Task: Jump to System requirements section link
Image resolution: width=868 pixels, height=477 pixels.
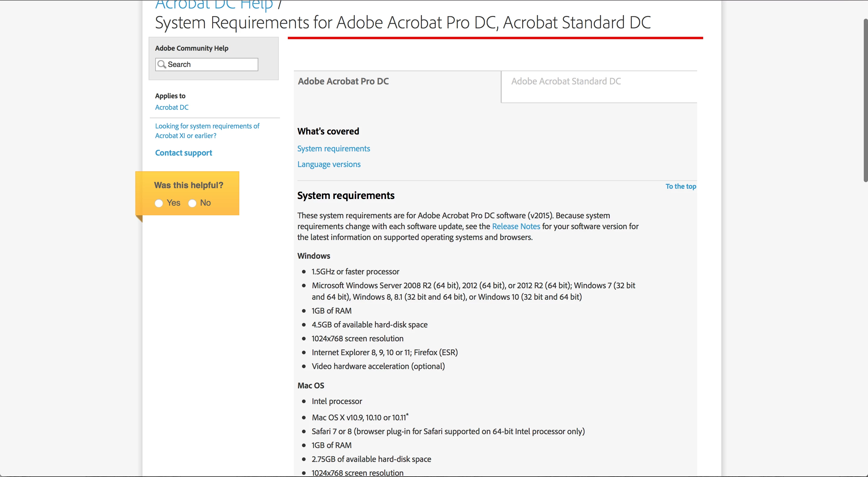Action: (333, 149)
